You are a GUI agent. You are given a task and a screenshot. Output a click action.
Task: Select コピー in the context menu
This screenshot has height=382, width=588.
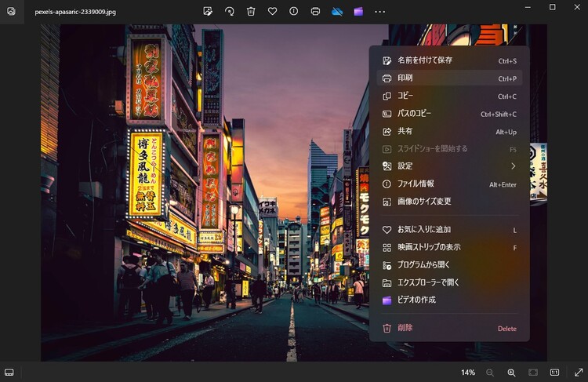point(449,96)
